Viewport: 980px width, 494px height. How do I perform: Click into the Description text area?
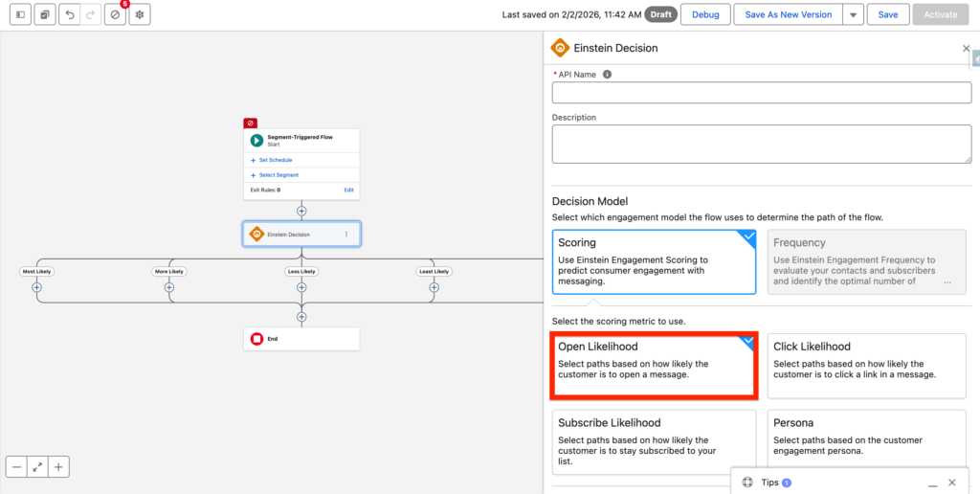tap(762, 145)
